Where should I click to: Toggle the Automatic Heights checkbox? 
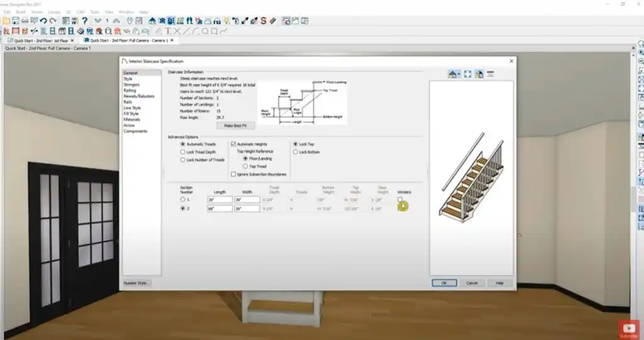(x=233, y=144)
